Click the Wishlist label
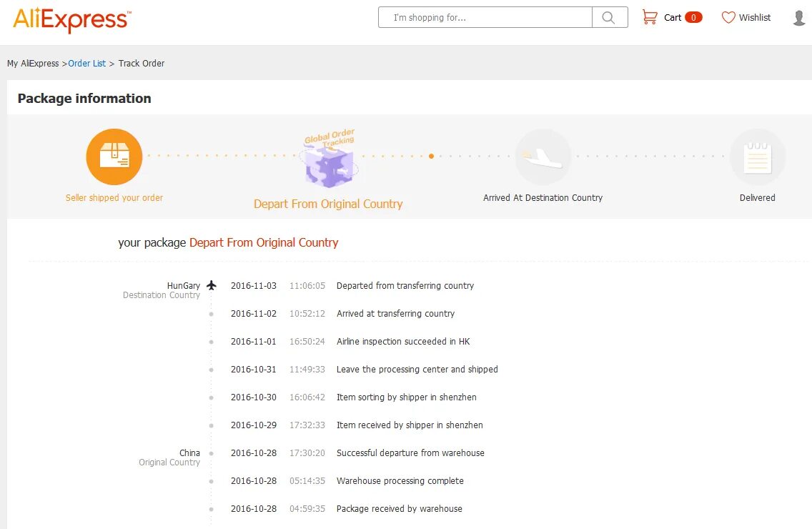 (755, 18)
